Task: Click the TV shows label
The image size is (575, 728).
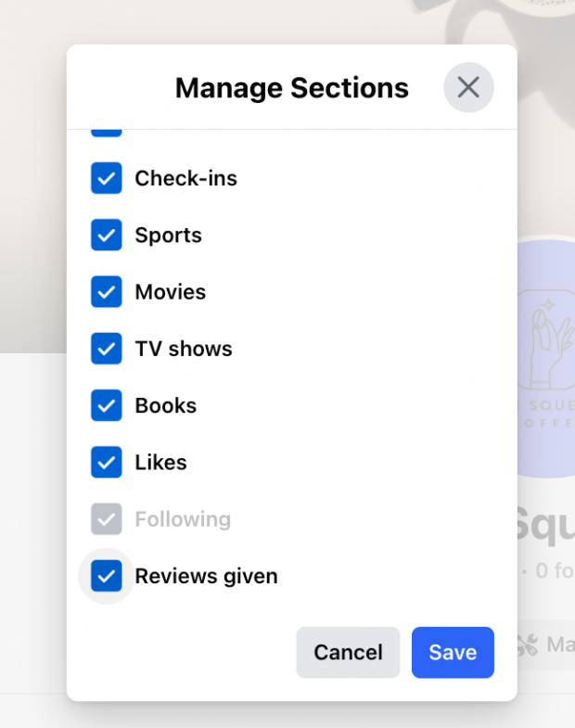Action: (x=184, y=349)
